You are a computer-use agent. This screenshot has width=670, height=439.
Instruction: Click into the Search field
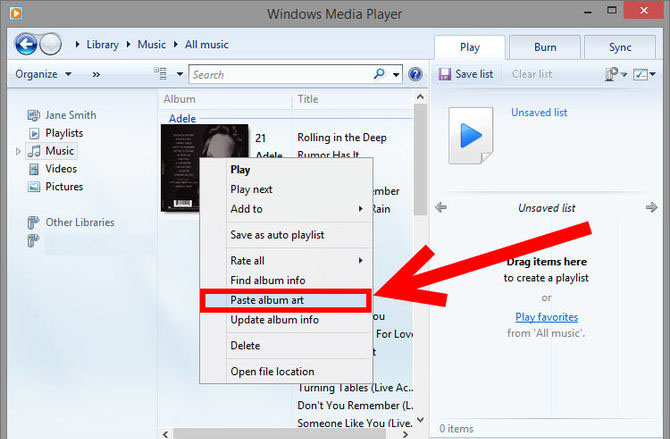click(x=282, y=74)
